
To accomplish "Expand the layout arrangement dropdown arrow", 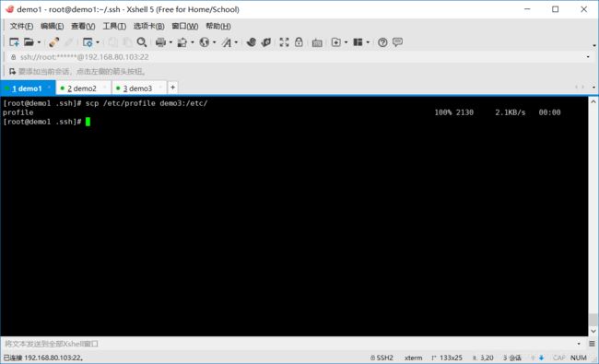I will coord(368,42).
